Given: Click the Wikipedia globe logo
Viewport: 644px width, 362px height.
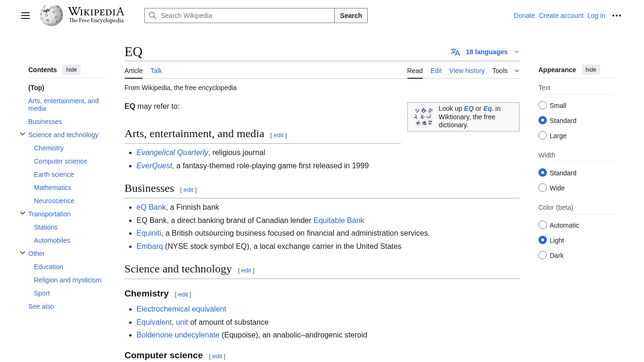Looking at the screenshot, I should point(51,15).
